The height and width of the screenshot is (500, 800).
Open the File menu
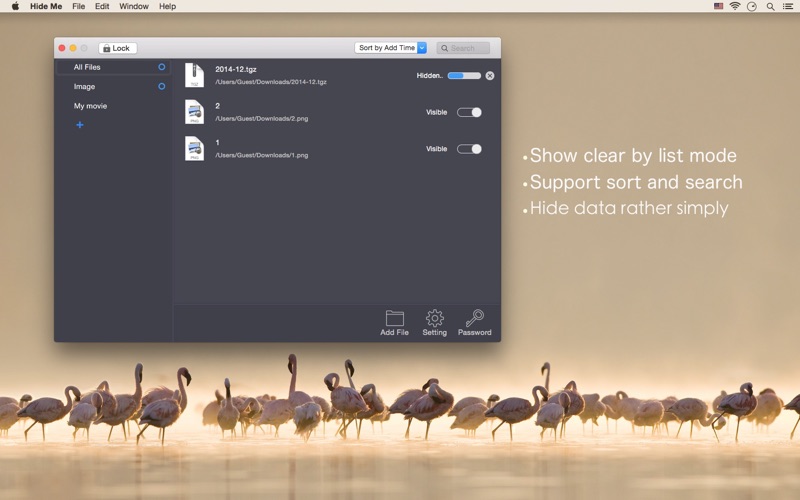[79, 6]
